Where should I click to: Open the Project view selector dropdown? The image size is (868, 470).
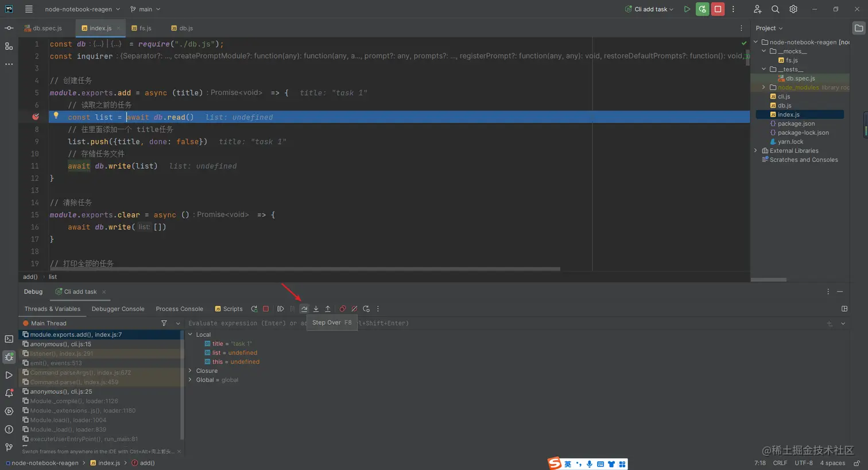(769, 28)
